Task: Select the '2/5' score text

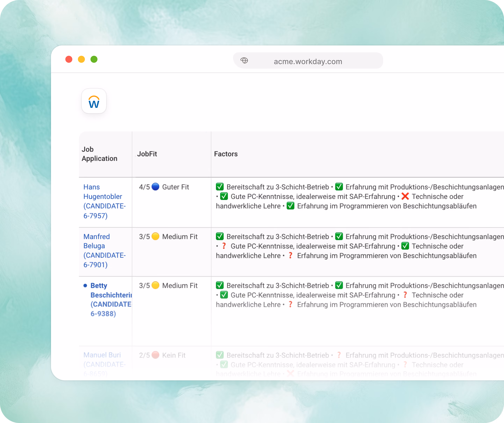Action: click(144, 355)
